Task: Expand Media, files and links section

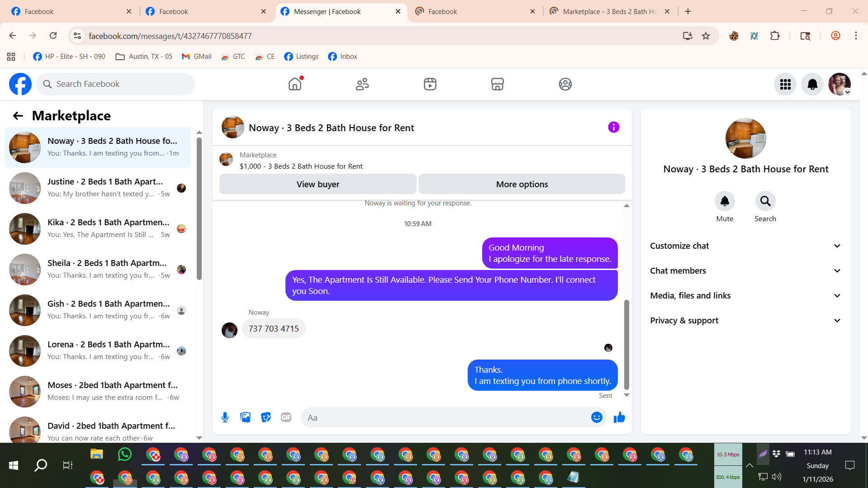Action: [746, 296]
